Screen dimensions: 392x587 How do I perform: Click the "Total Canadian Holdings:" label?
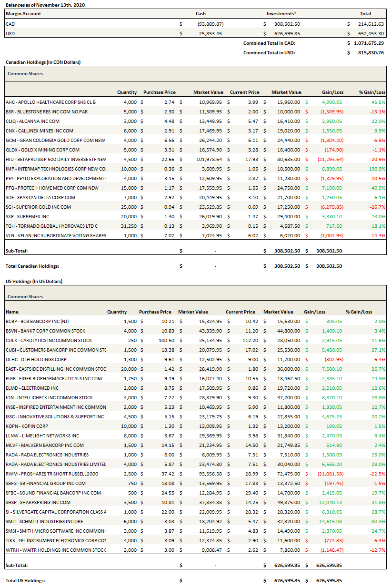click(x=32, y=266)
